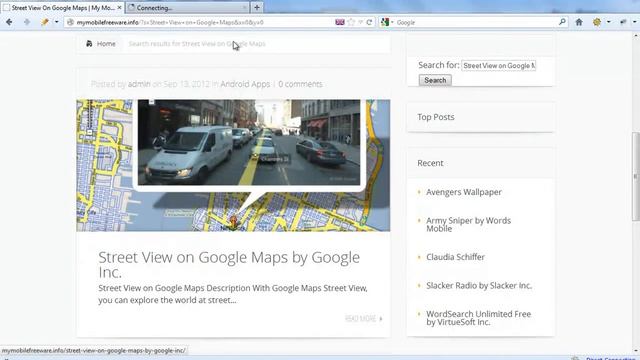Select the Street View On Google Maps tab
Image resolution: width=640 pixels, height=360 pixels.
click(x=63, y=8)
